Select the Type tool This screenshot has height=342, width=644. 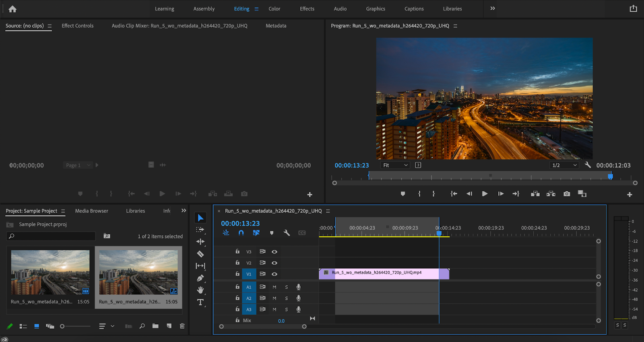pos(200,302)
